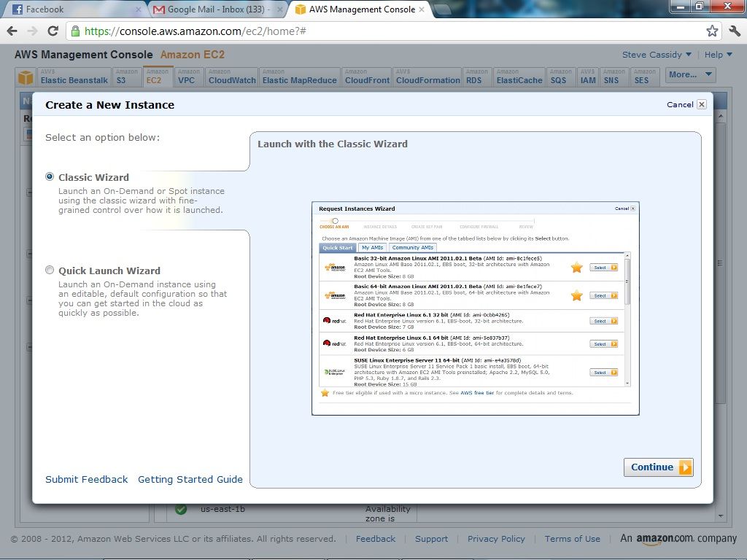747x560 pixels.
Task: Bookmark page with star icon
Action: 712,31
